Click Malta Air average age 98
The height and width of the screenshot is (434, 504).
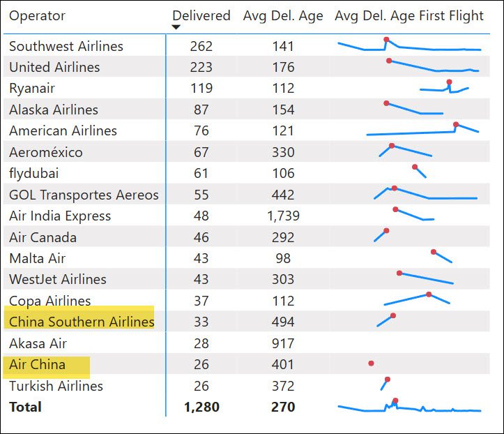(x=283, y=258)
